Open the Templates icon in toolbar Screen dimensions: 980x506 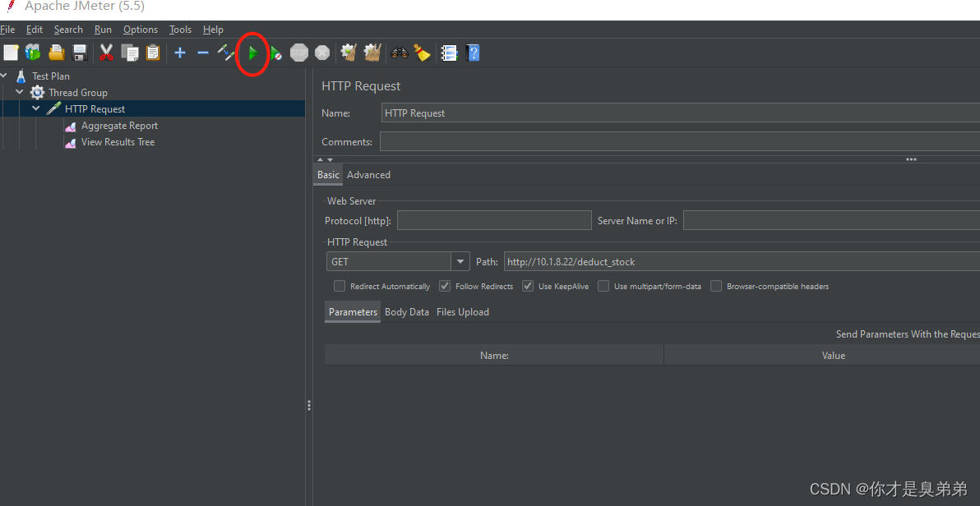click(33, 53)
